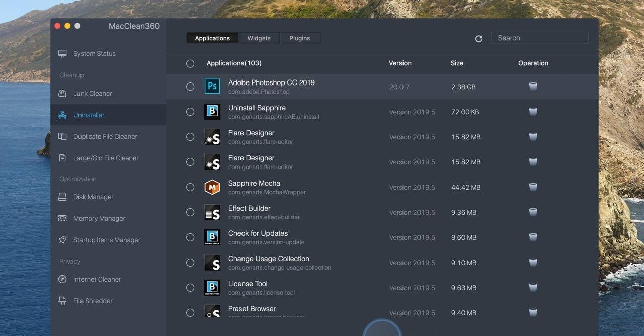Click trash icon for the 44.42 MB Sapphire Mocha
The image size is (644, 336).
[x=533, y=187]
